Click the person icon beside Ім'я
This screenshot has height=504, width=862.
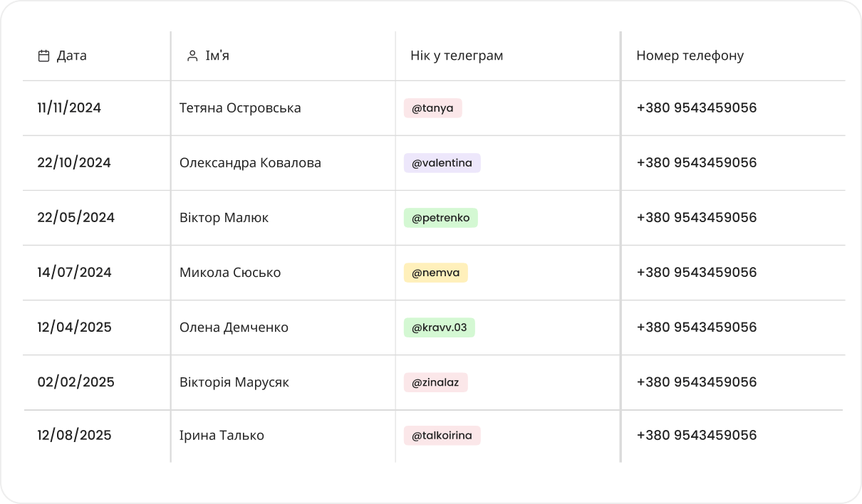[192, 56]
